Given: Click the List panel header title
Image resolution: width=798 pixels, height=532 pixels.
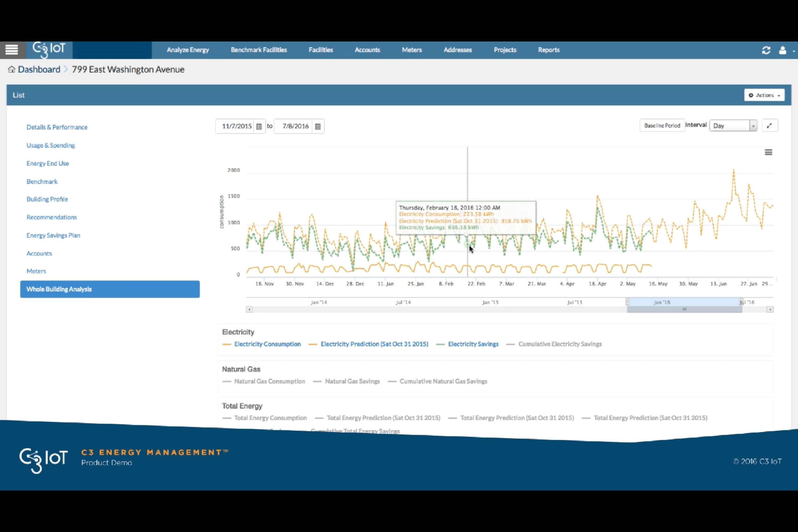Looking at the screenshot, I should click(x=19, y=95).
